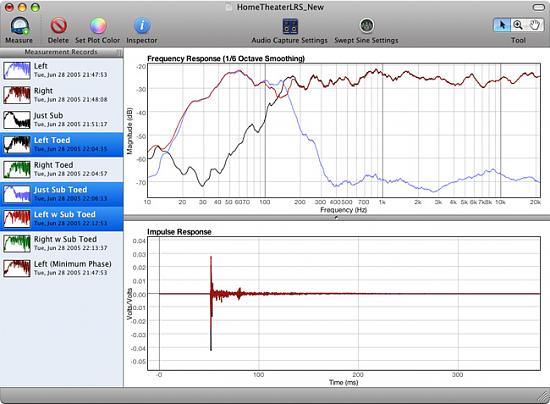Click the 'Delete' toolbar label
Screen dimensions: 550x404
(58, 40)
